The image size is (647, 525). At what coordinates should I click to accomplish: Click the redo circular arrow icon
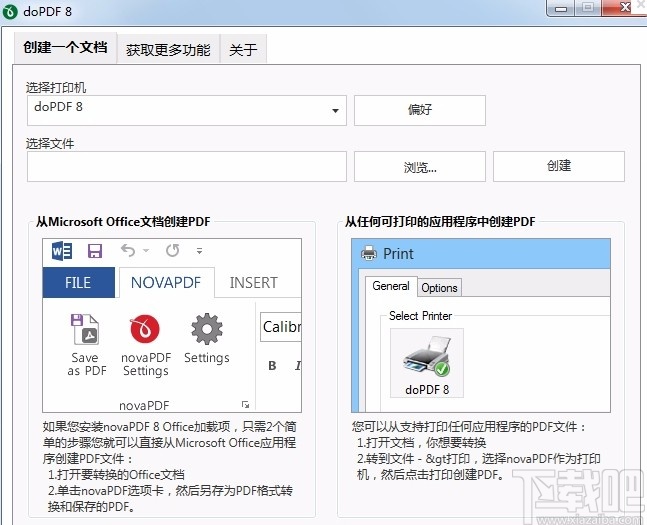click(172, 250)
